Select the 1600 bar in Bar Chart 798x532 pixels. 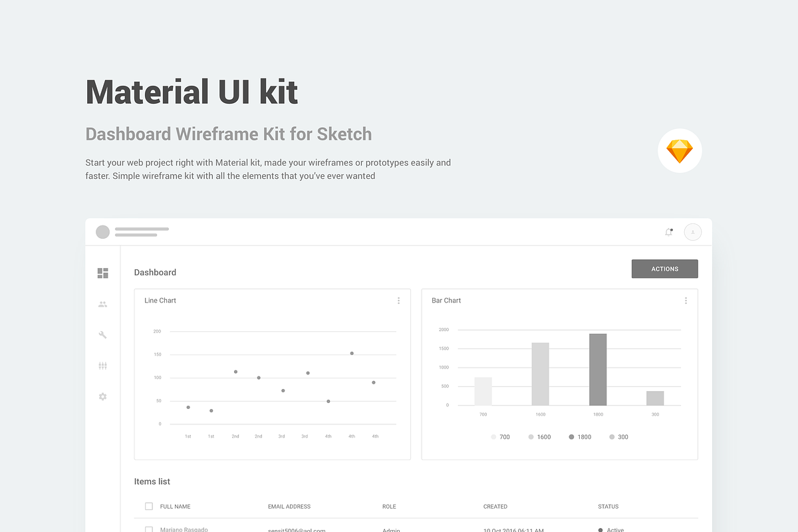pos(540,374)
